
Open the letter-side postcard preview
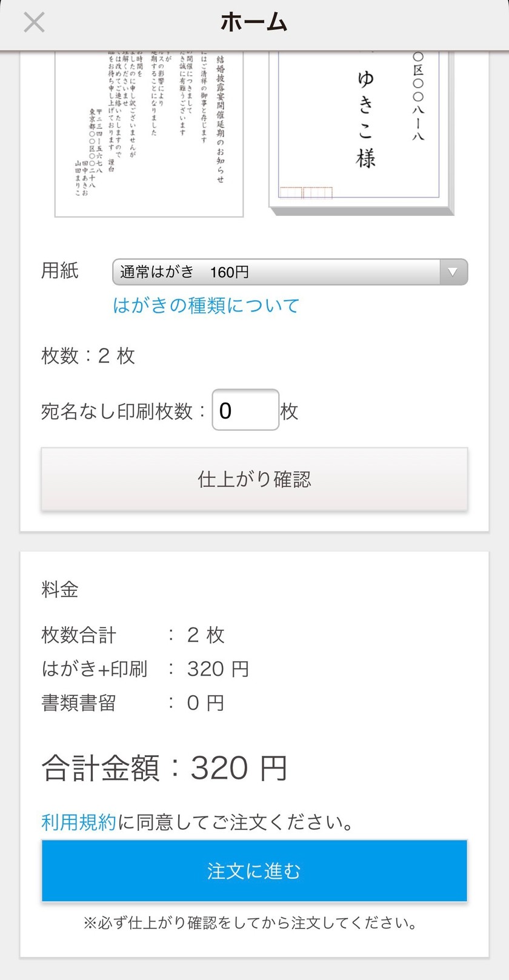[x=149, y=134]
